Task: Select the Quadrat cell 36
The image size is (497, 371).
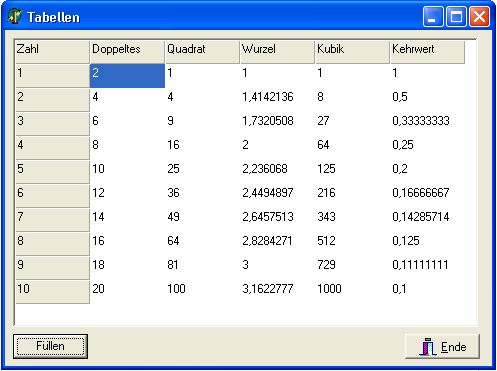Action: [x=202, y=196]
